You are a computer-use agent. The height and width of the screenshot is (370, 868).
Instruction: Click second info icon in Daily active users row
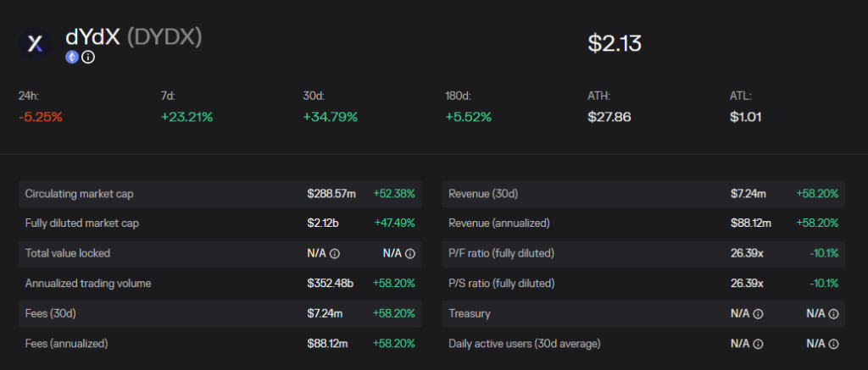coord(834,344)
